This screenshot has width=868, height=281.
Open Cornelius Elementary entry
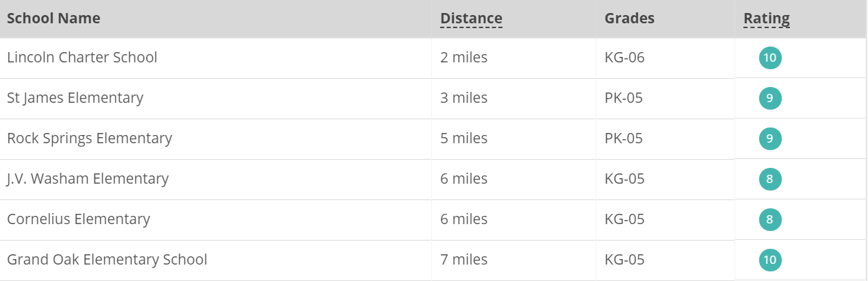click(x=78, y=219)
